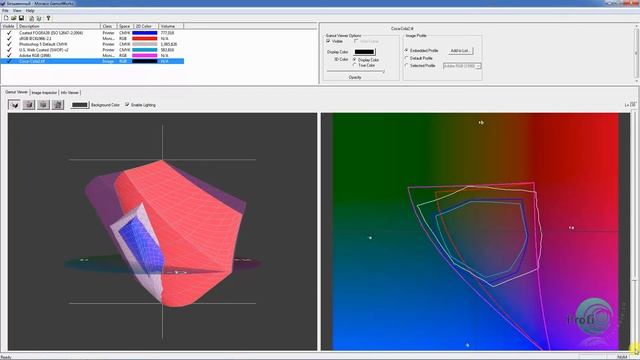
Task: Toggle visibility of Photoshop 5 Default CMYK
Action: pyautogui.click(x=9, y=44)
